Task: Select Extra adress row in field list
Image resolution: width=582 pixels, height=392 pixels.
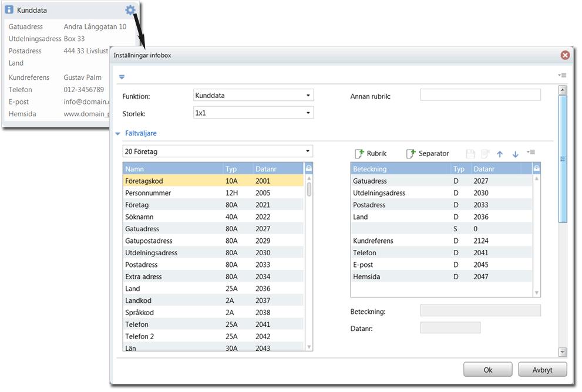Action: pos(213,276)
